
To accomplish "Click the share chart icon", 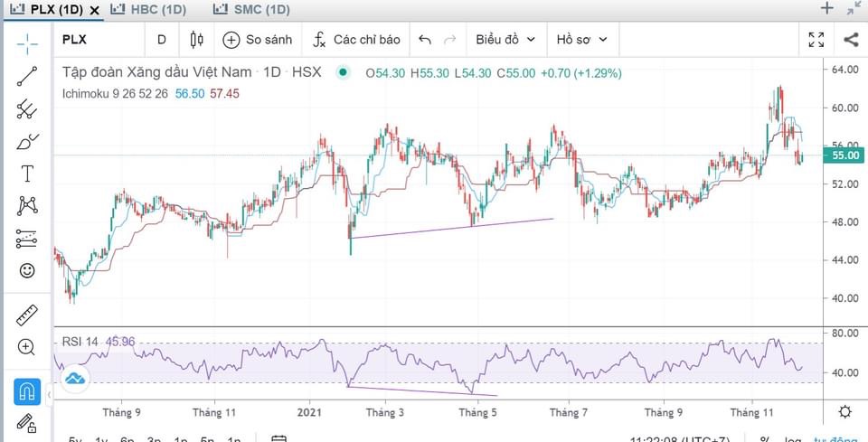I will [x=851, y=40].
